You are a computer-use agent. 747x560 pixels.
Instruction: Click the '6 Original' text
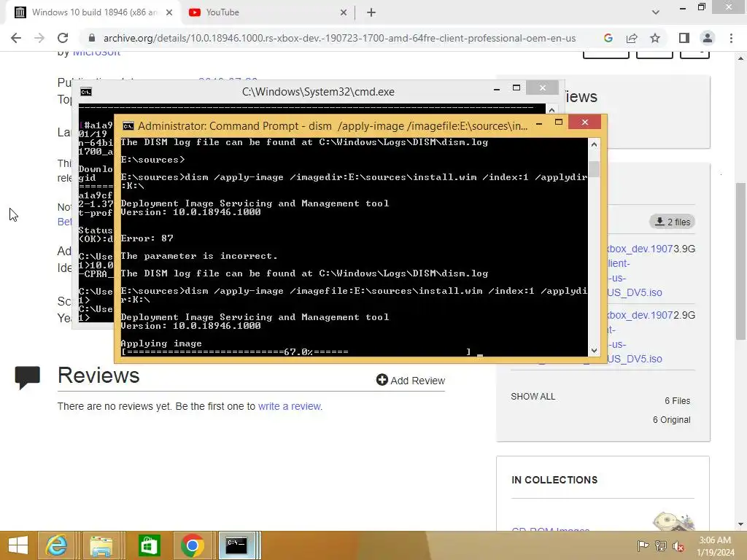pos(672,420)
